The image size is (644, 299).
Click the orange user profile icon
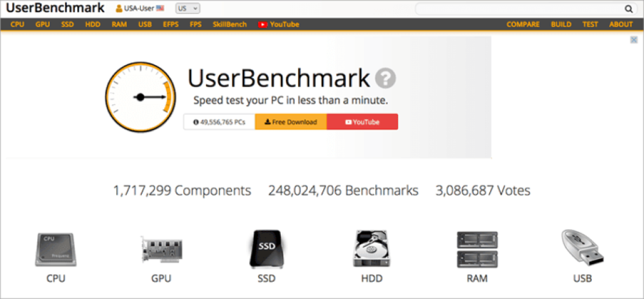(x=119, y=8)
